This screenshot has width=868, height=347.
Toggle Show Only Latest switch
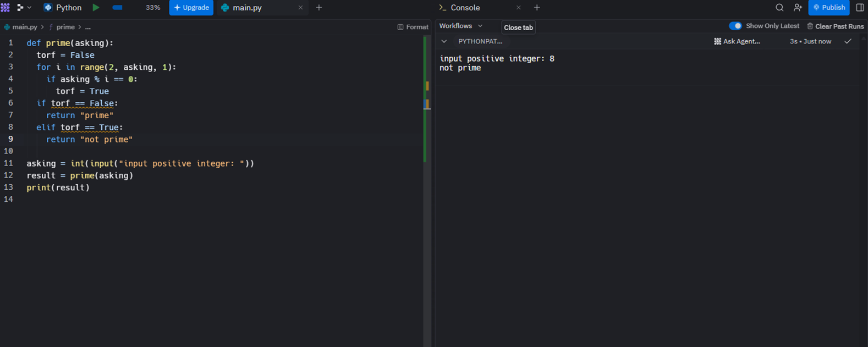tap(735, 26)
